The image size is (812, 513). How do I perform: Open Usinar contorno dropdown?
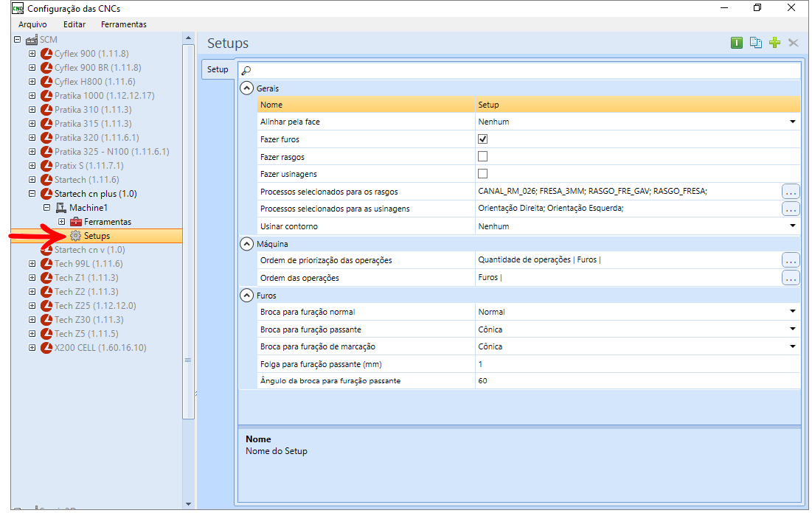point(792,226)
